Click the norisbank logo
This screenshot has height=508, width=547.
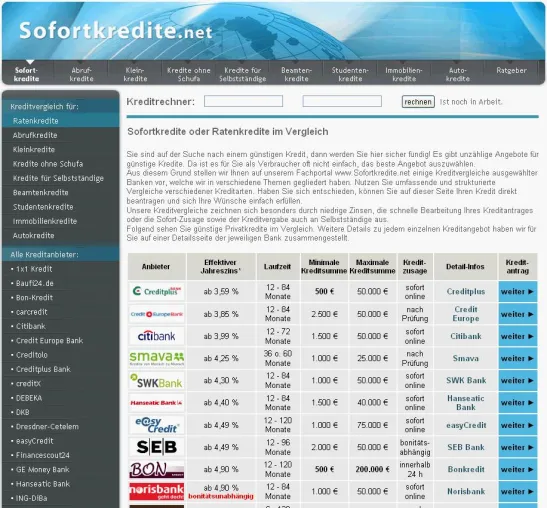[x=157, y=492]
